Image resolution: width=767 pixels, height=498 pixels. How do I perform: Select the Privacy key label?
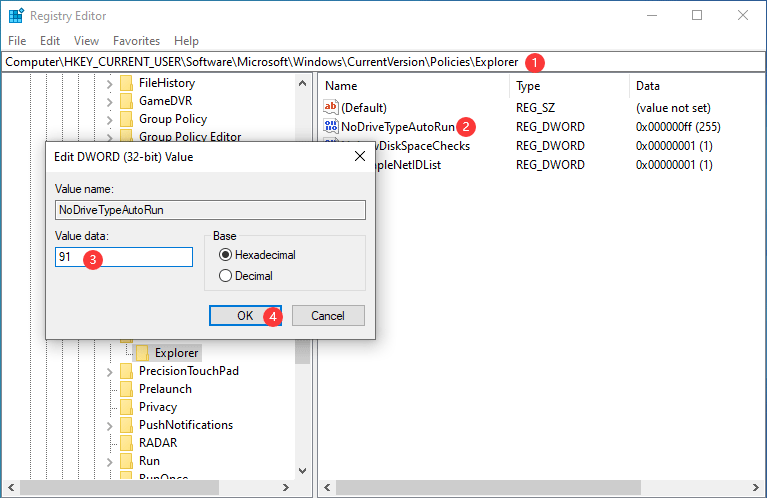coord(158,407)
